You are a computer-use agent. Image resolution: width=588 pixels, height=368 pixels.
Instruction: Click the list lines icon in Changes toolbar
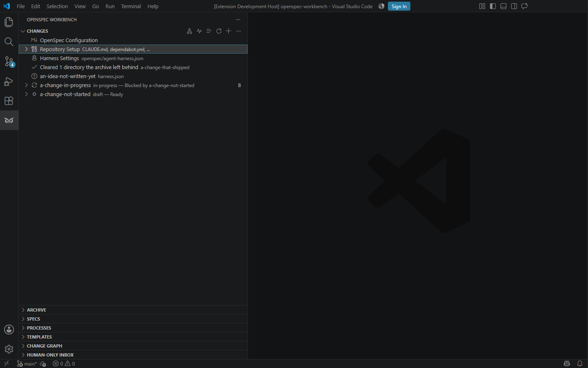click(x=209, y=31)
